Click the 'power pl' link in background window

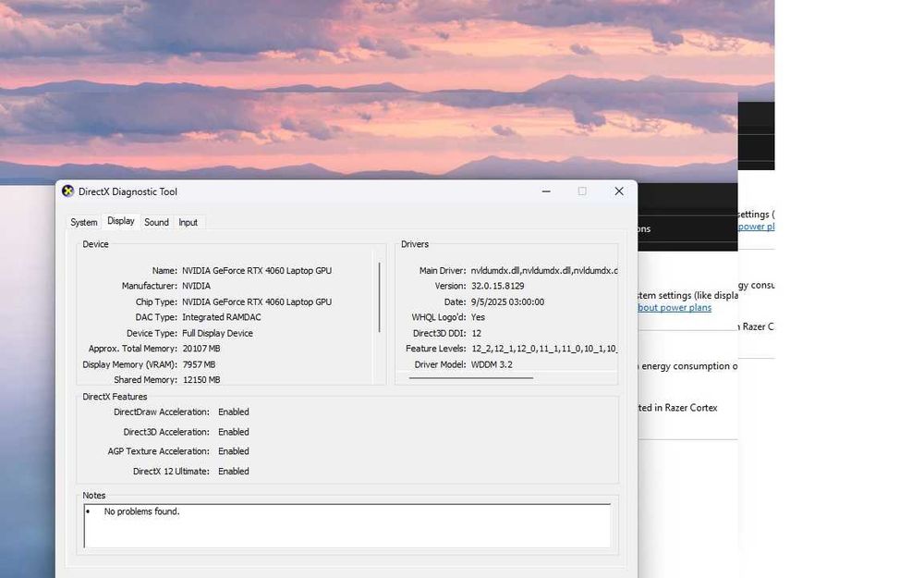pos(756,227)
